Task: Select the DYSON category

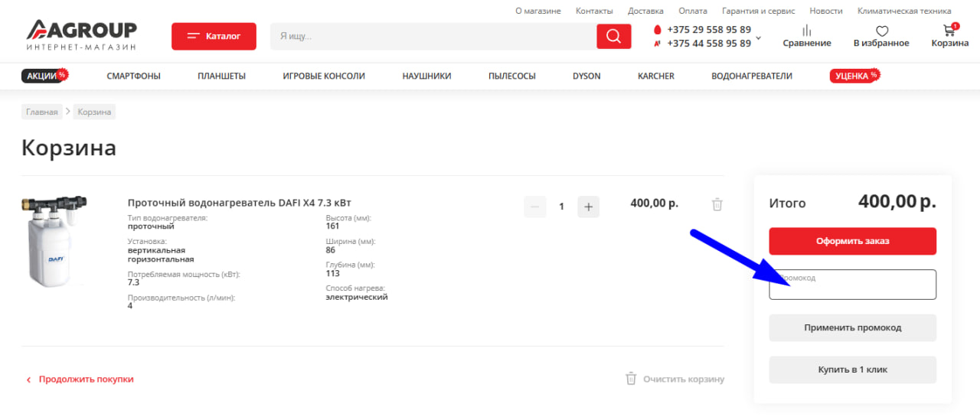Action: 586,76
